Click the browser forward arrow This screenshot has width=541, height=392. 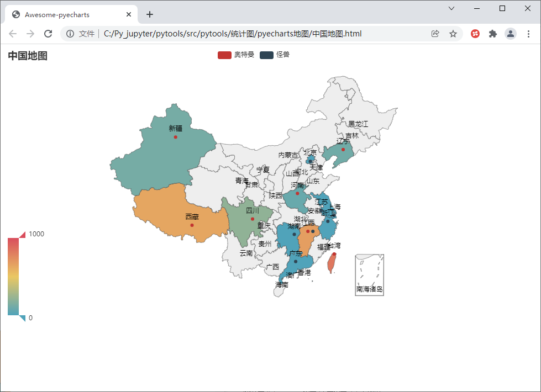(30, 34)
